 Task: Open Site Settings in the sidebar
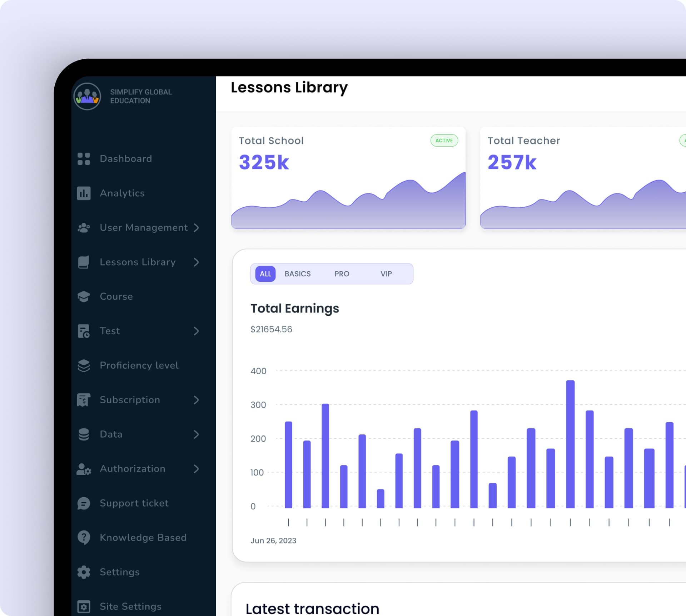click(130, 607)
